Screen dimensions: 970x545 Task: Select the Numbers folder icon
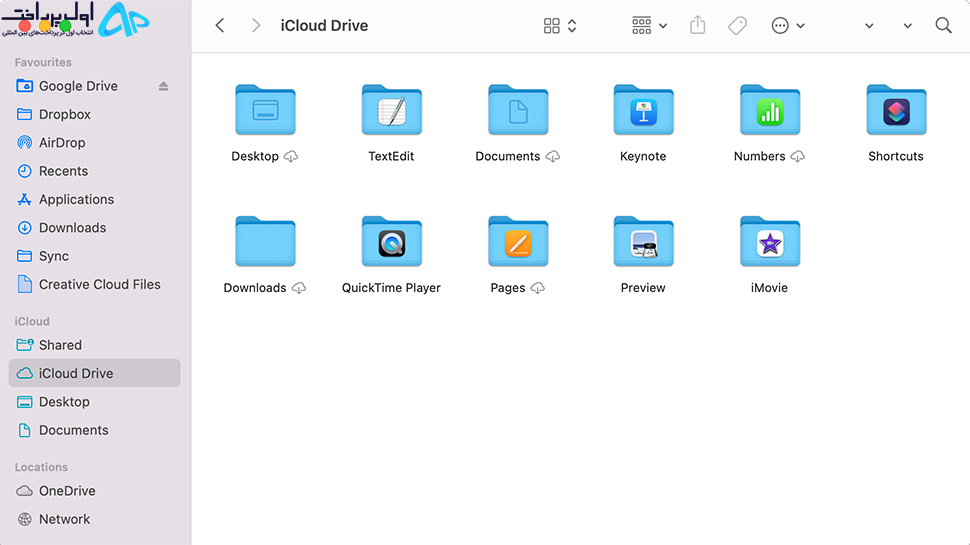[770, 110]
